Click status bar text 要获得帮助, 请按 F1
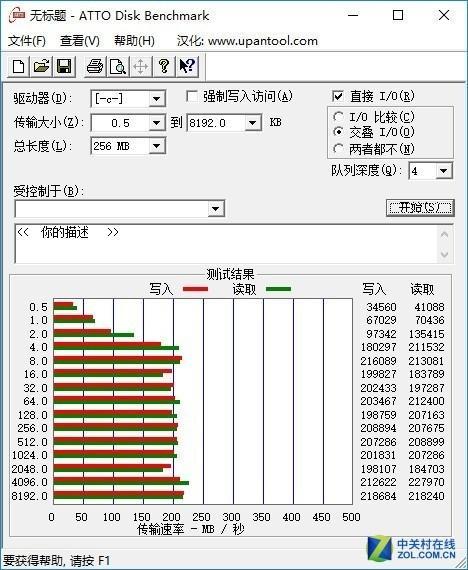The width and height of the screenshot is (468, 570). click(x=56, y=560)
